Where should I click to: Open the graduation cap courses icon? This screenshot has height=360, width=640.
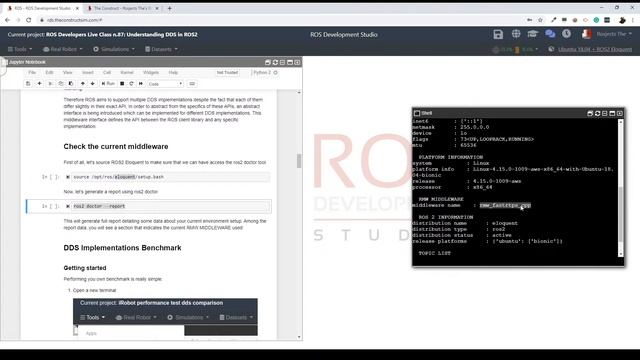533,34
